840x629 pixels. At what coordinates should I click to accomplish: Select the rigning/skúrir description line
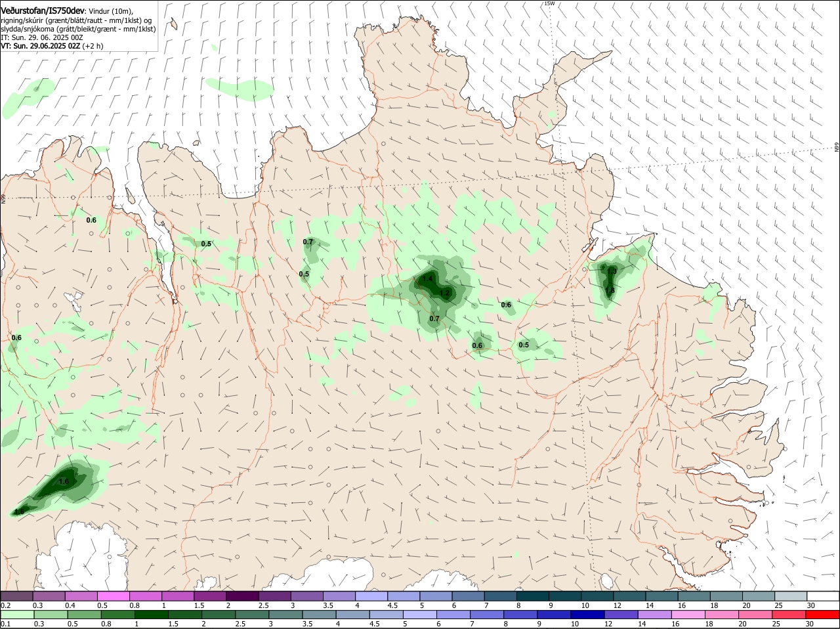pos(75,20)
